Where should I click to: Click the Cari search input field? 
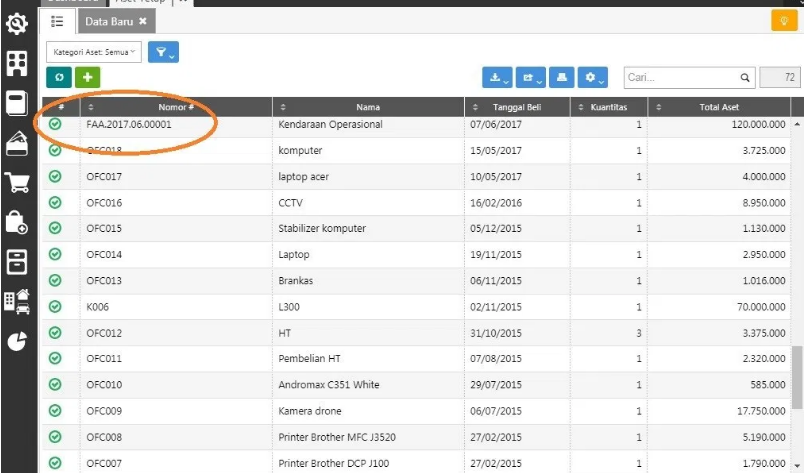[680, 77]
